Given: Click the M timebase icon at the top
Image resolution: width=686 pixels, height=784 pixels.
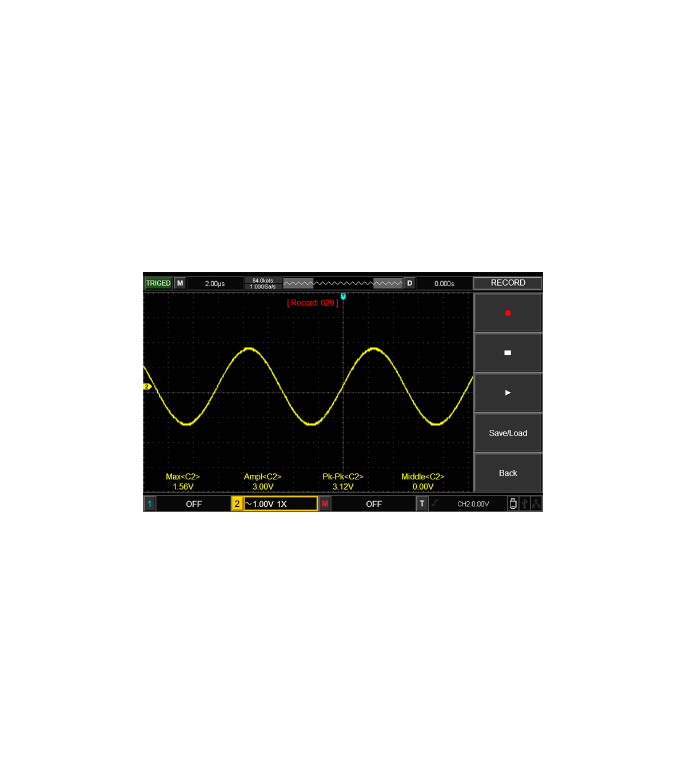Looking at the screenshot, I should click(x=180, y=283).
